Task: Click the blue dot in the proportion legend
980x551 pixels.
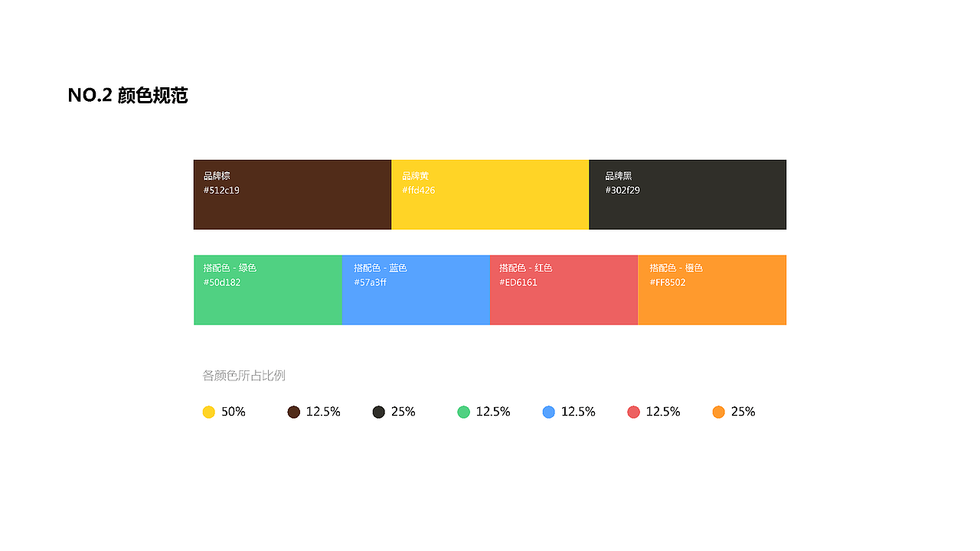Action: pos(548,412)
